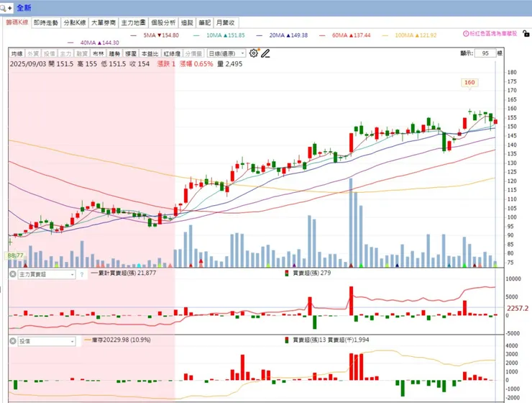
Task: Click the 全新 stock name link
Action: pos(24,8)
